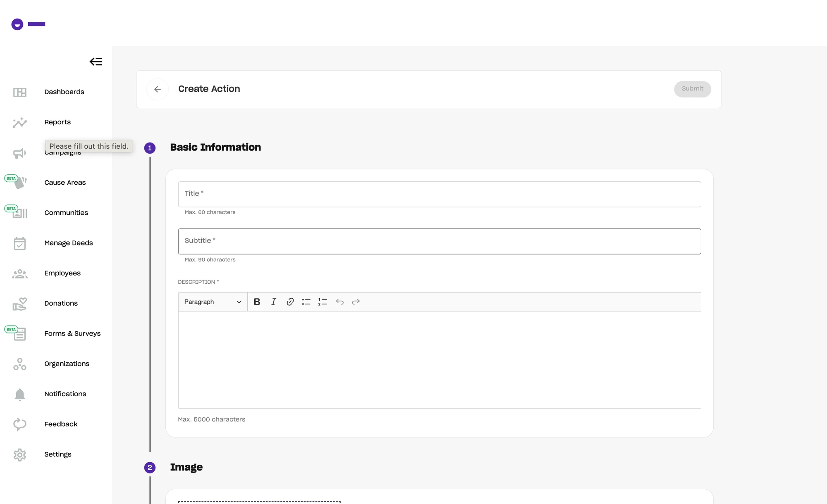
Task: Insert a bulleted list in description
Action: pos(306,302)
